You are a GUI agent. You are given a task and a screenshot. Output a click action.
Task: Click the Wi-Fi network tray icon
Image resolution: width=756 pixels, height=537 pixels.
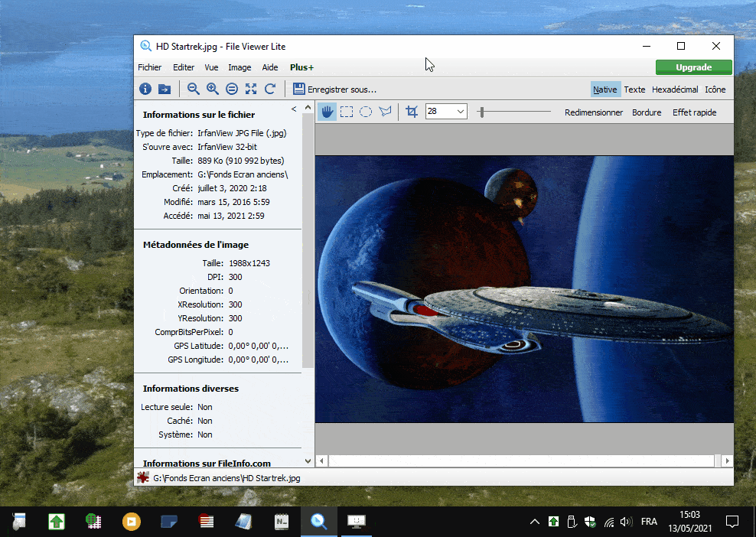pos(609,522)
